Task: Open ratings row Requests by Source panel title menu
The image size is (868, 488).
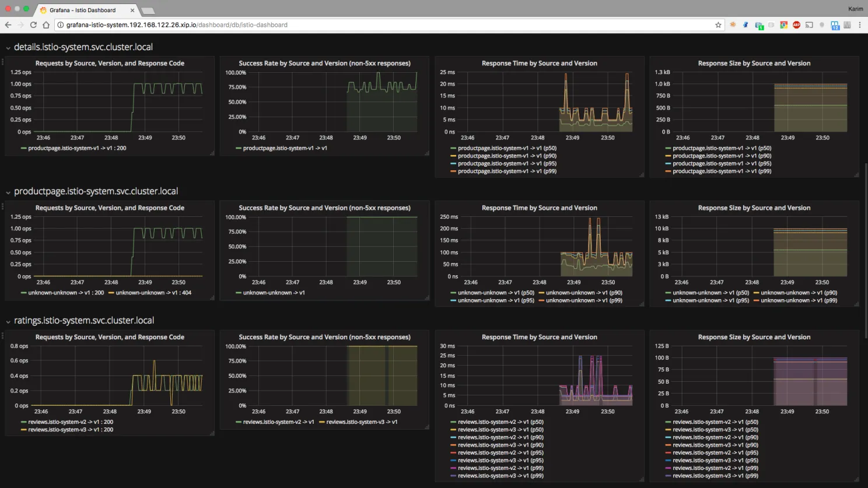Action: (110, 337)
